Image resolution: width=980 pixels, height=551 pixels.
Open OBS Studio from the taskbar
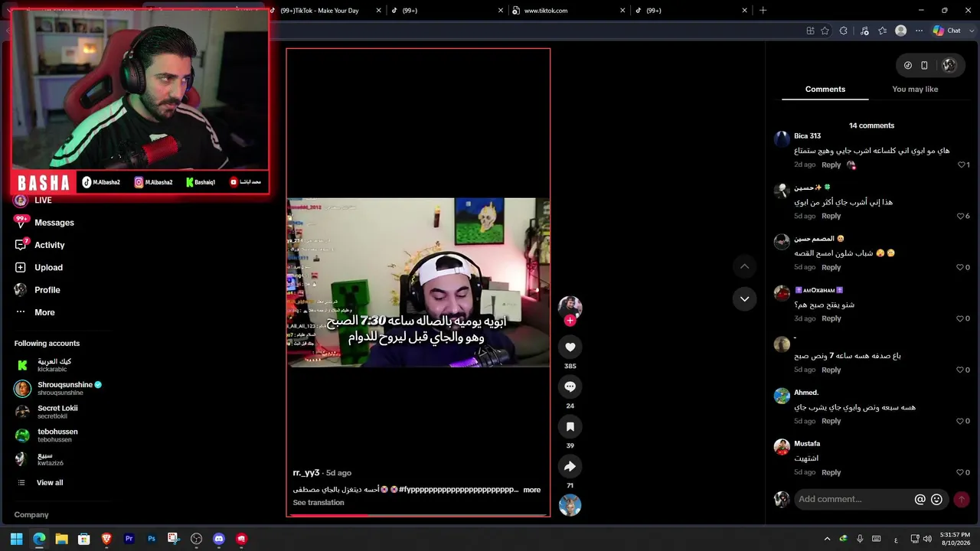pos(196,539)
